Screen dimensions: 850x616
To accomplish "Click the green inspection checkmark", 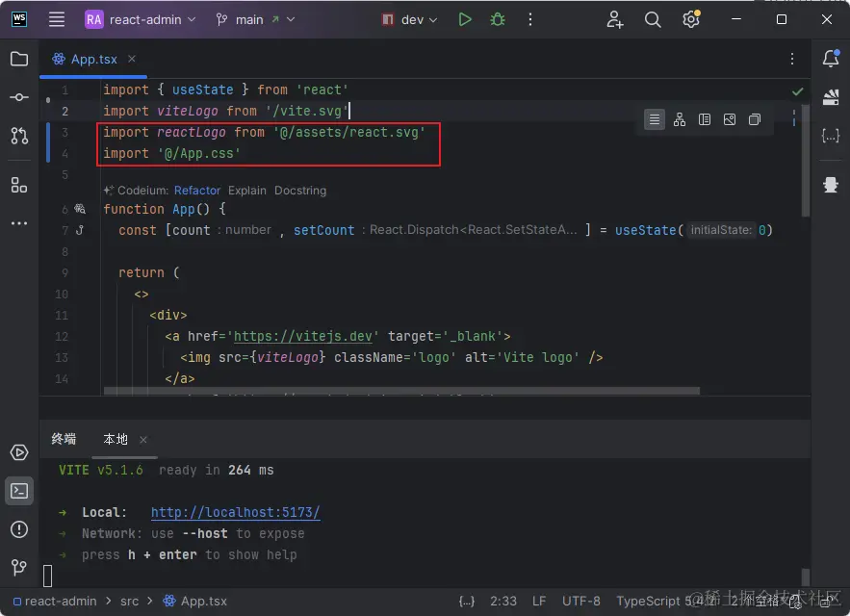I will 797,91.
